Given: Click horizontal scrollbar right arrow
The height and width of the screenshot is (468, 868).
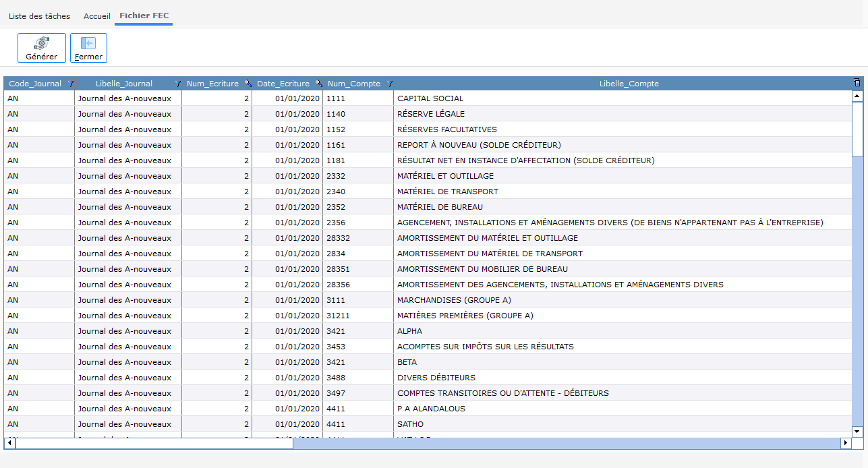Looking at the screenshot, I should (846, 443).
